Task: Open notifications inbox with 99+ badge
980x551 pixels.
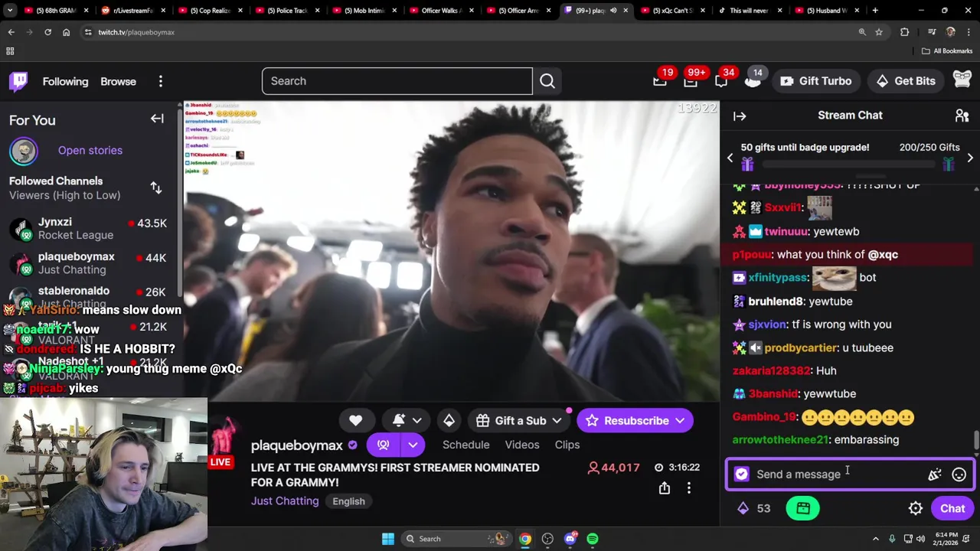Action: tap(691, 80)
